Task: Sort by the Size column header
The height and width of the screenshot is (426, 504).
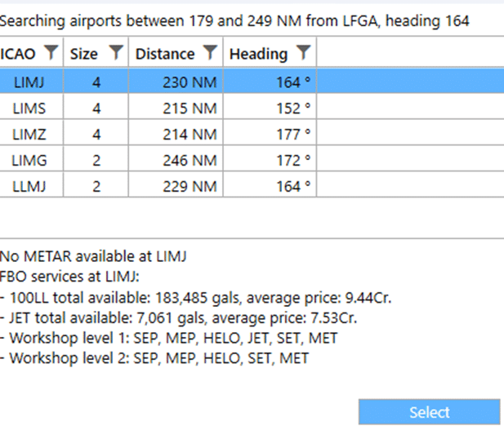Action: point(83,54)
